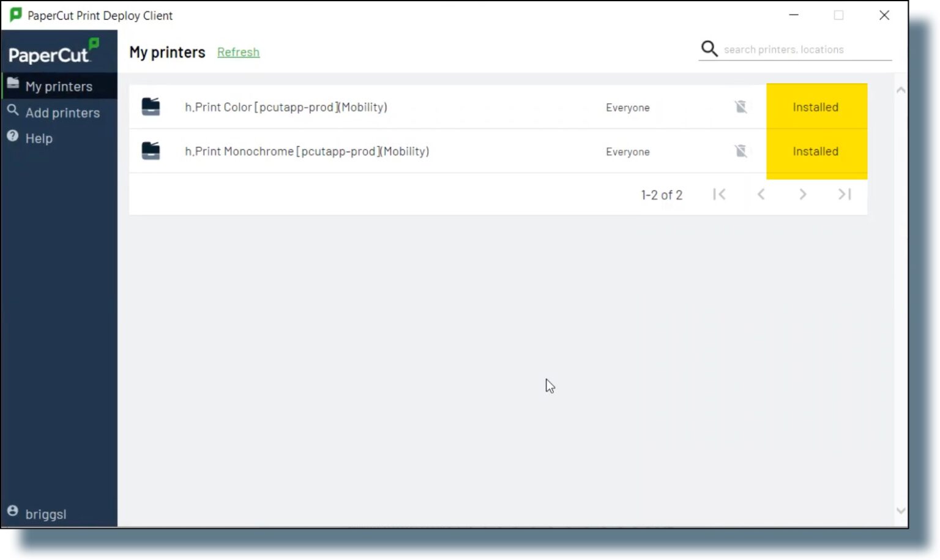Click Installed button for h.Print Color

tap(816, 107)
